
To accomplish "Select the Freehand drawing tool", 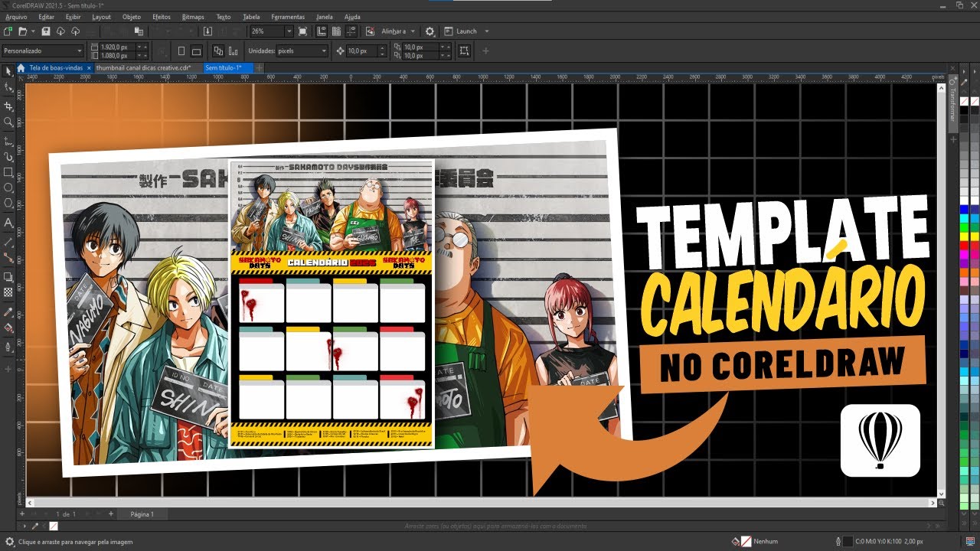I will [x=8, y=142].
